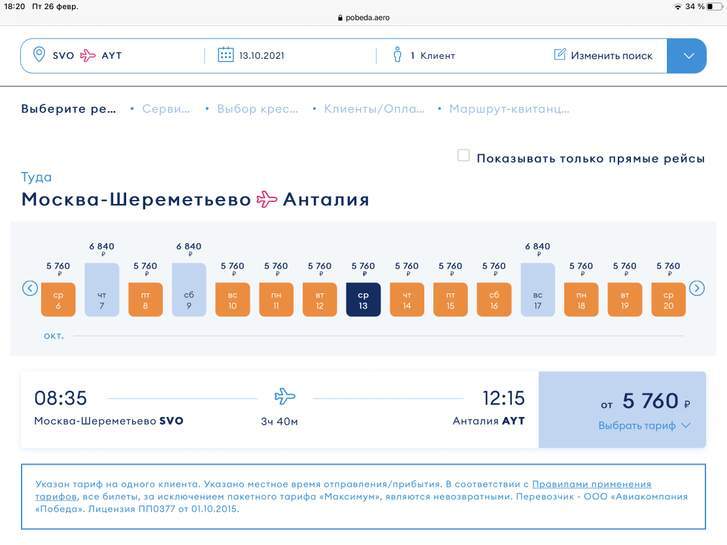The height and width of the screenshot is (545, 727).
Task: Click the edit pencil icon for Изменить поиск
Action: click(560, 55)
